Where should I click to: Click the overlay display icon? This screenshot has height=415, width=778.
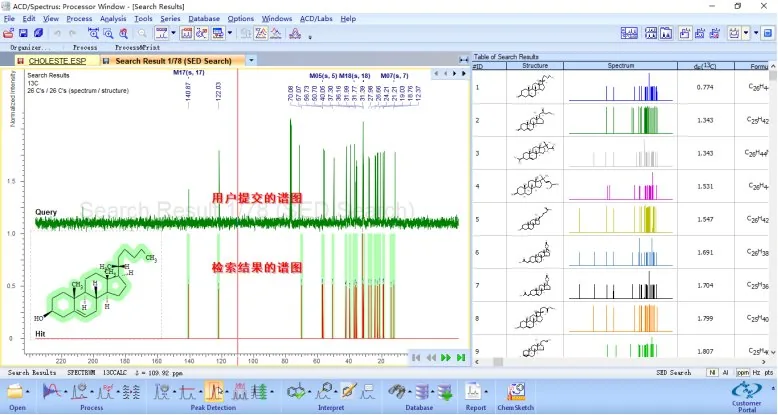[218, 33]
